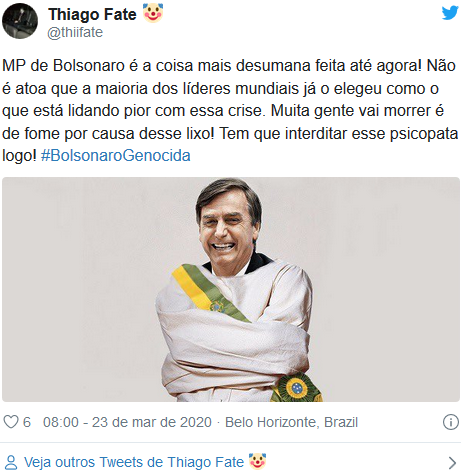Click the Belo Horizonte, Brazil location
The height and width of the screenshot is (475, 461).
(x=291, y=422)
